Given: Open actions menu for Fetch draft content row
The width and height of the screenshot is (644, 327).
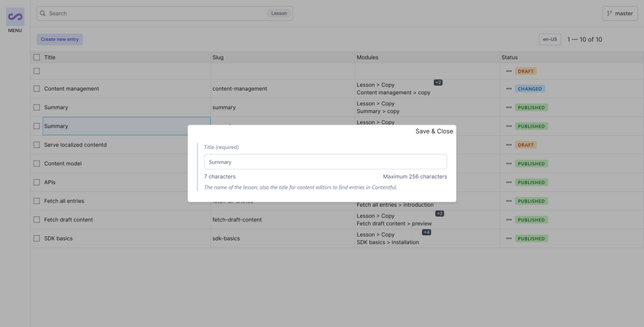Looking at the screenshot, I should pyautogui.click(x=509, y=220).
